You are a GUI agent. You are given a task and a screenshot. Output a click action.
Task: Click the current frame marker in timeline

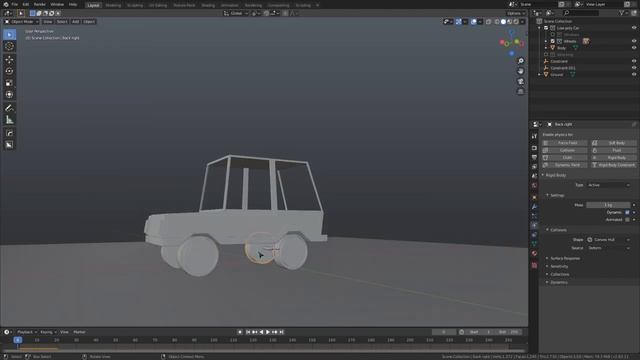tap(18, 340)
